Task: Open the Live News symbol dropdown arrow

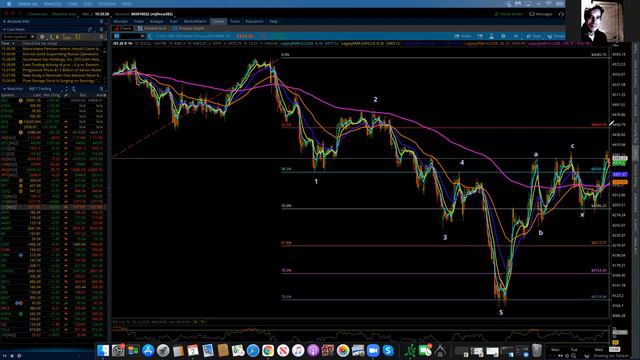Action: [33, 37]
